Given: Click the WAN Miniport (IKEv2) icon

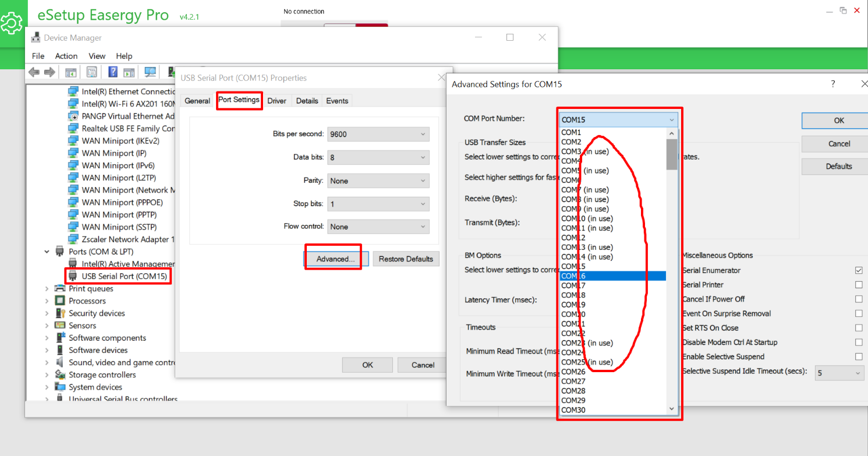Looking at the screenshot, I should 73,140.
